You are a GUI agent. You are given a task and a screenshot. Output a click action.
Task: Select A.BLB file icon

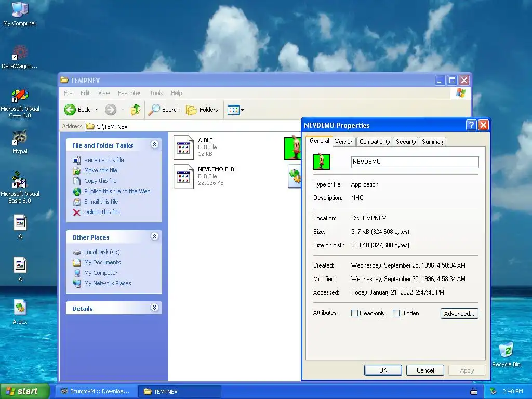coord(183,147)
